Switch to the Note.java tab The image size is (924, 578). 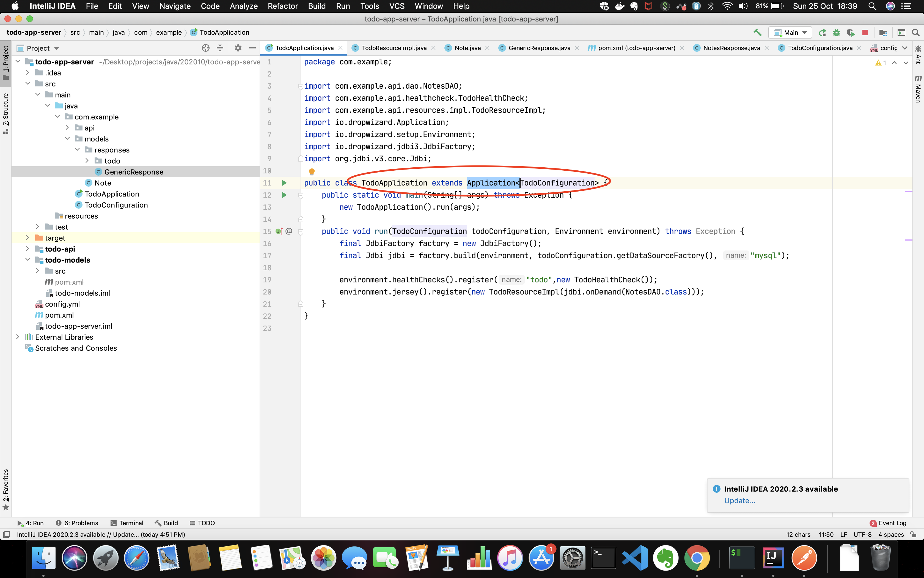coord(467,48)
